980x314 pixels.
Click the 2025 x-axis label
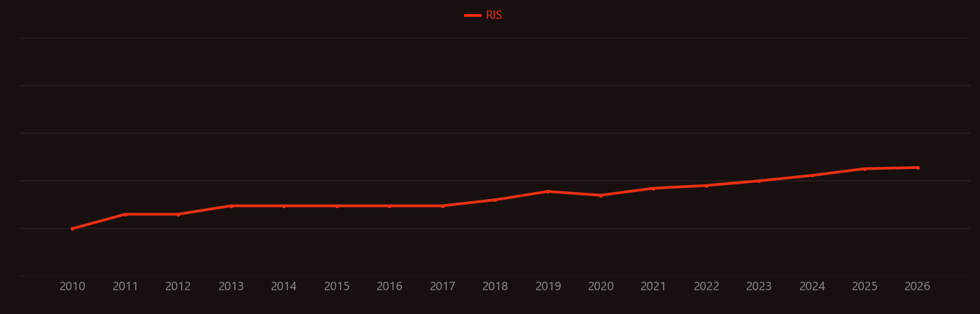(x=864, y=287)
